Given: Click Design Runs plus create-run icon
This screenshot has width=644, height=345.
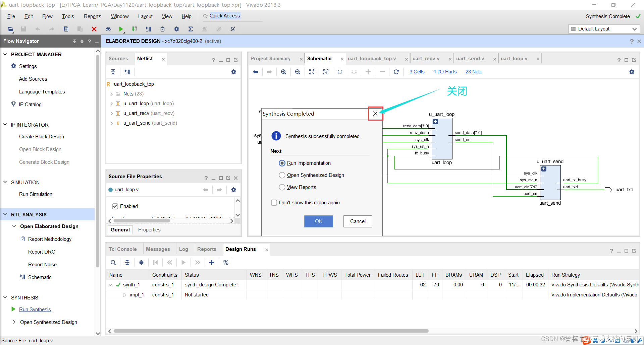Looking at the screenshot, I should point(212,262).
